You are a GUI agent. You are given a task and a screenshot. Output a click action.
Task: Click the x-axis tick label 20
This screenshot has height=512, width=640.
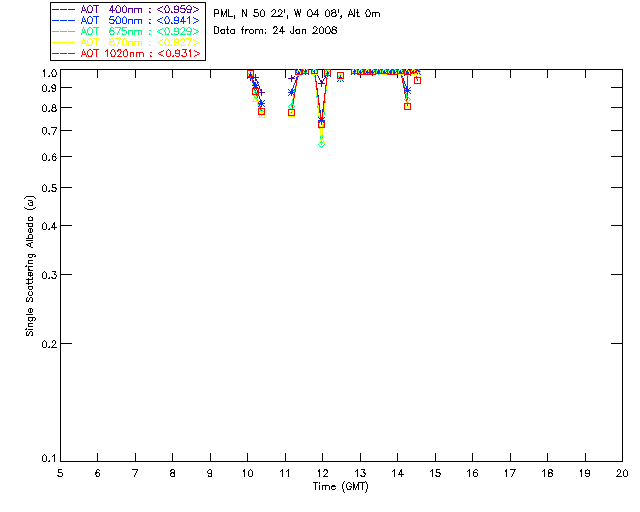click(622, 473)
